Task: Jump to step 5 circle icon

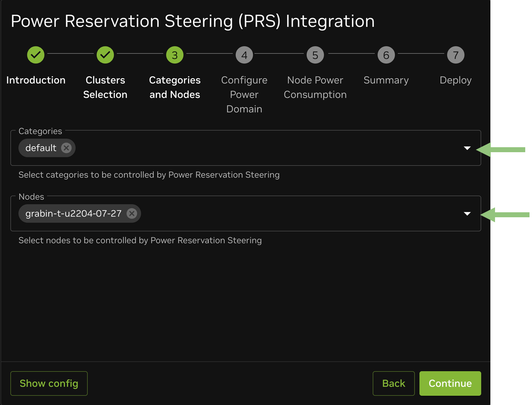Action: [x=315, y=55]
